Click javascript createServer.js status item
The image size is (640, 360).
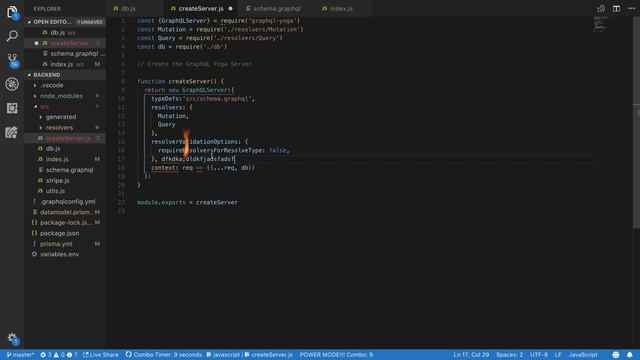pyautogui.click(x=249, y=355)
